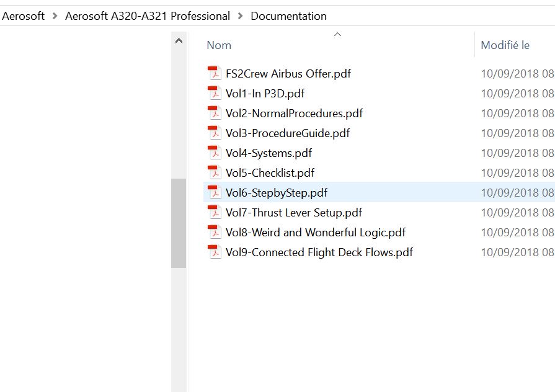Click the modified date of Vol9-Connected Flight Deck Flows.pdf
Viewport: 555px width, 392px height.
517,252
